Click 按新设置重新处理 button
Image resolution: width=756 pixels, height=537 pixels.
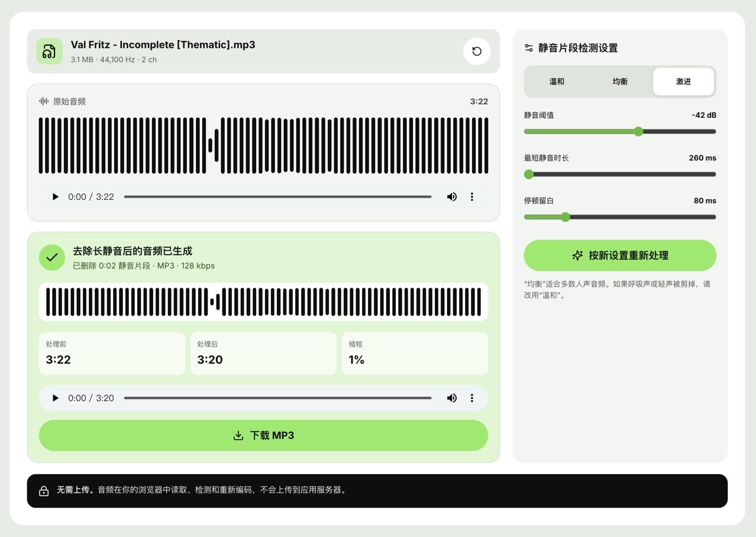click(x=620, y=255)
